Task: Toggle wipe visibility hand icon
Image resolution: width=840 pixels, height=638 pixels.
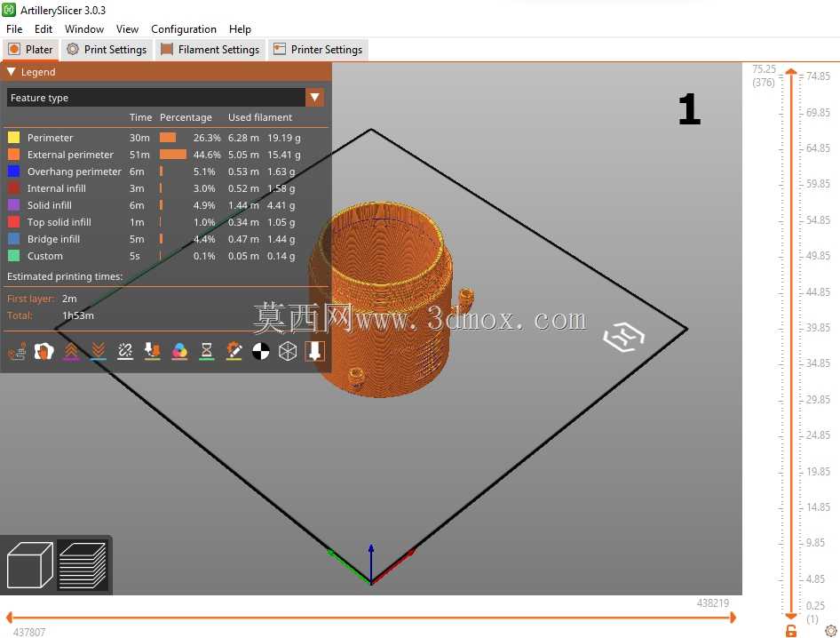Action: [44, 352]
